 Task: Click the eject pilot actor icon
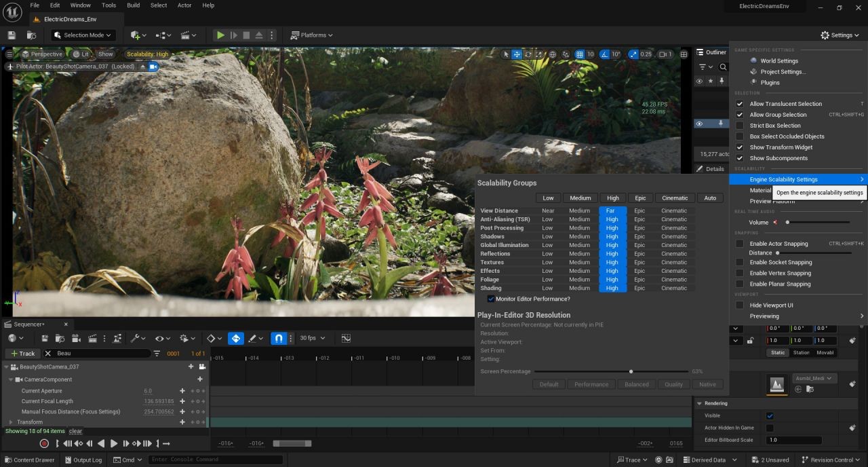(142, 67)
